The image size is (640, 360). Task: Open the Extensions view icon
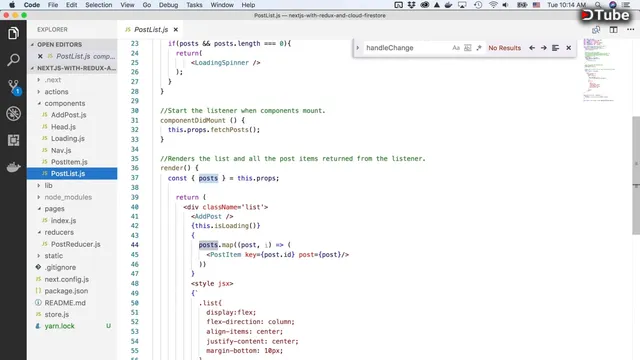[13, 140]
